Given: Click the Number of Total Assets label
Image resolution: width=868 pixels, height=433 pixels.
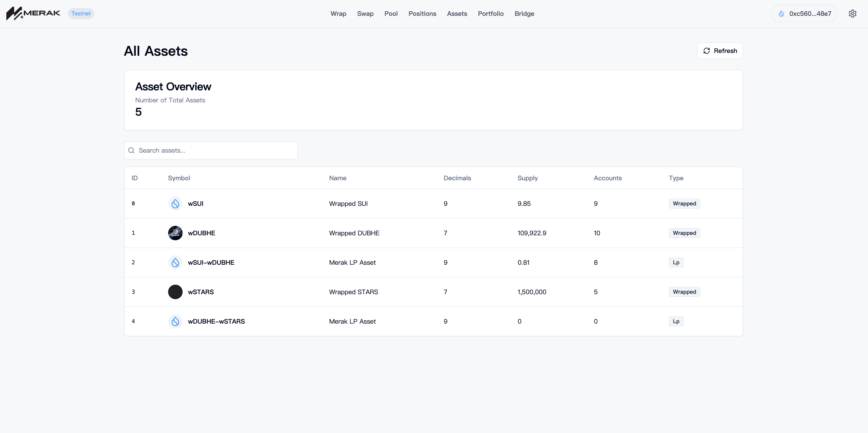Looking at the screenshot, I should (x=170, y=100).
